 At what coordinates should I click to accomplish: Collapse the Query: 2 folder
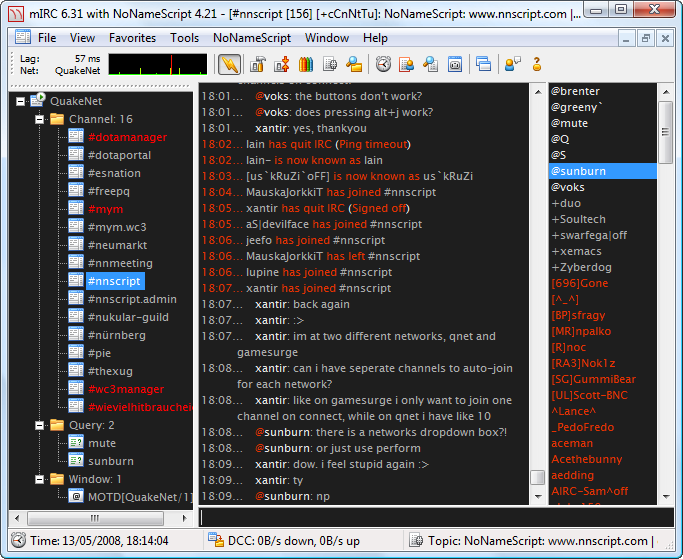click(39, 425)
